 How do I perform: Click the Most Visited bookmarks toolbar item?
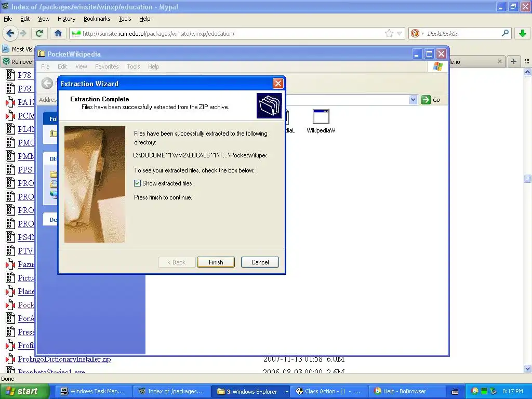19,49
